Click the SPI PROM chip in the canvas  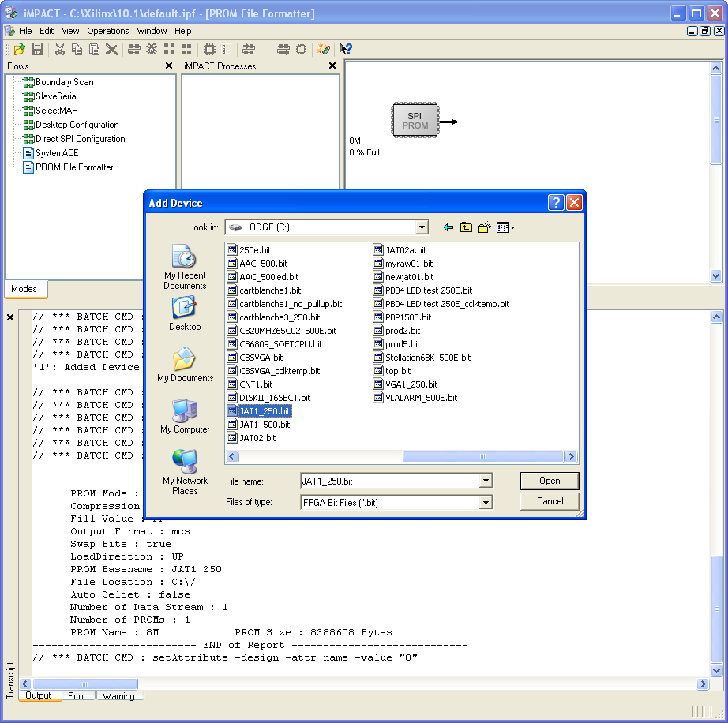pos(415,120)
